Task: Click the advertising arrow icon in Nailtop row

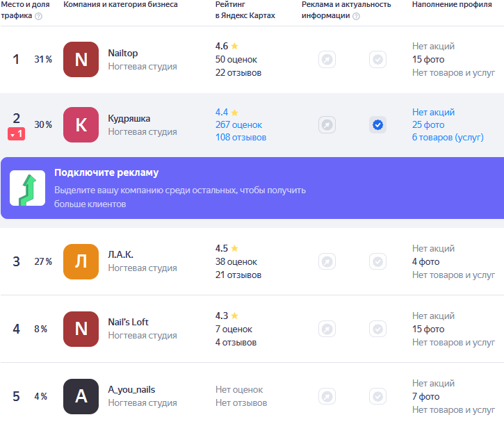Action: point(327,60)
